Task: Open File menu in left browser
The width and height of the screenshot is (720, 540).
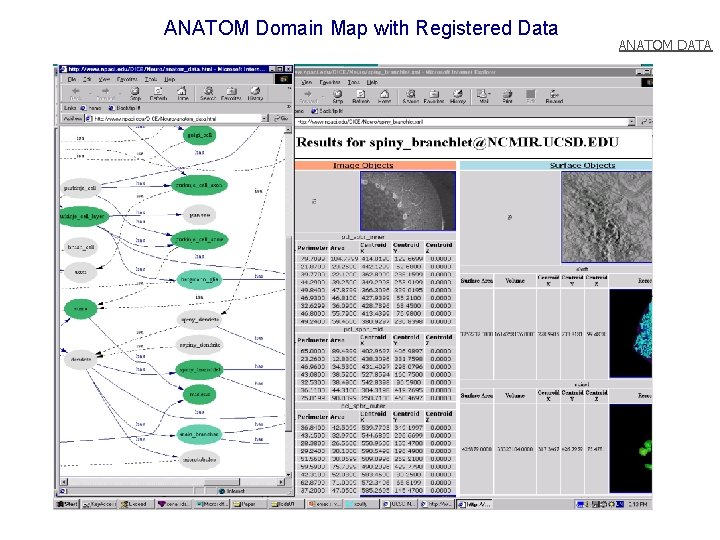Action: click(x=72, y=79)
